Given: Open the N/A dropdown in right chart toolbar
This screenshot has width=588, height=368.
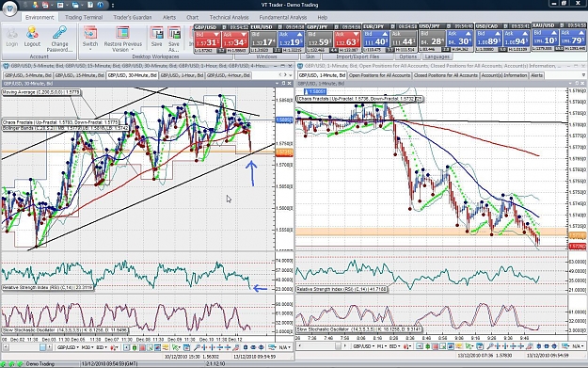Looking at the screenshot, I should click(579, 347).
